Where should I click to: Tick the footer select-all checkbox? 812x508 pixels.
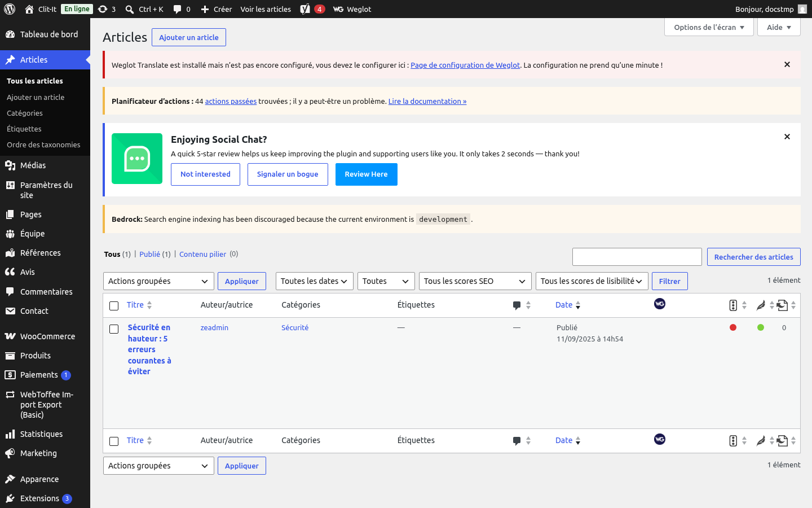pos(114,441)
